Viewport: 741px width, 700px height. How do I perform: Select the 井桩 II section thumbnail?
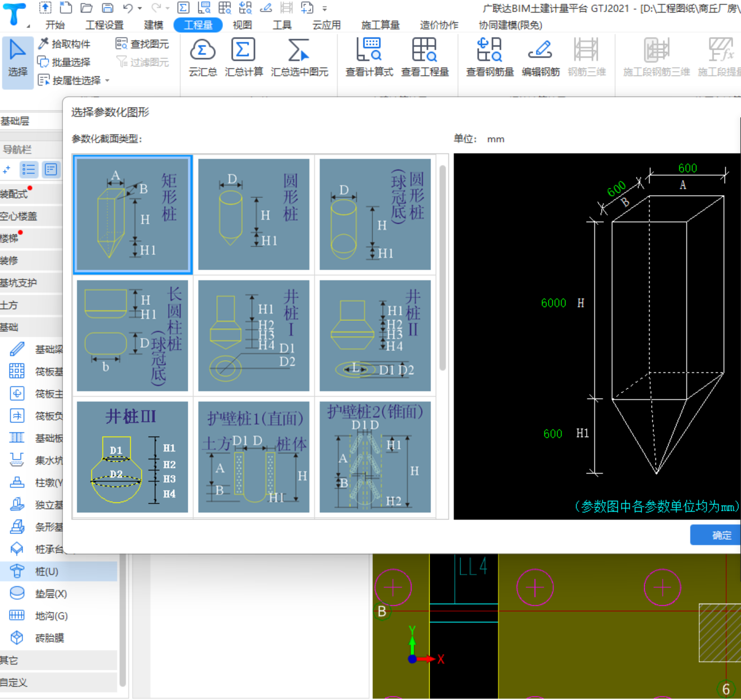coord(375,336)
